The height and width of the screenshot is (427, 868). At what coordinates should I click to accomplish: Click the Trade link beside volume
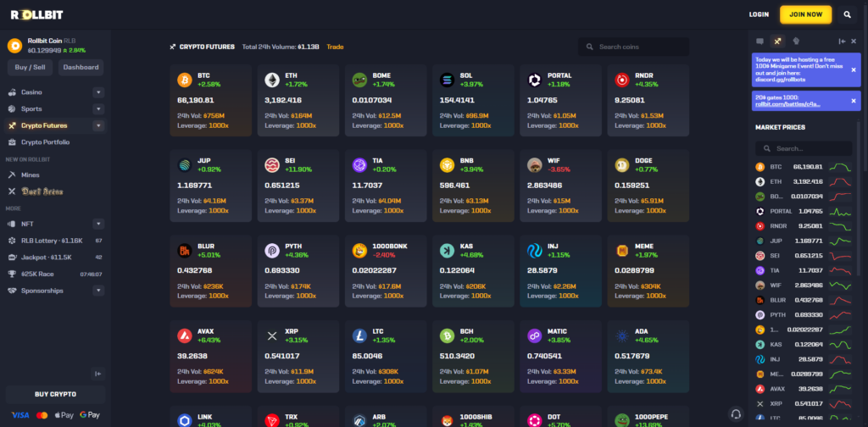pos(335,47)
